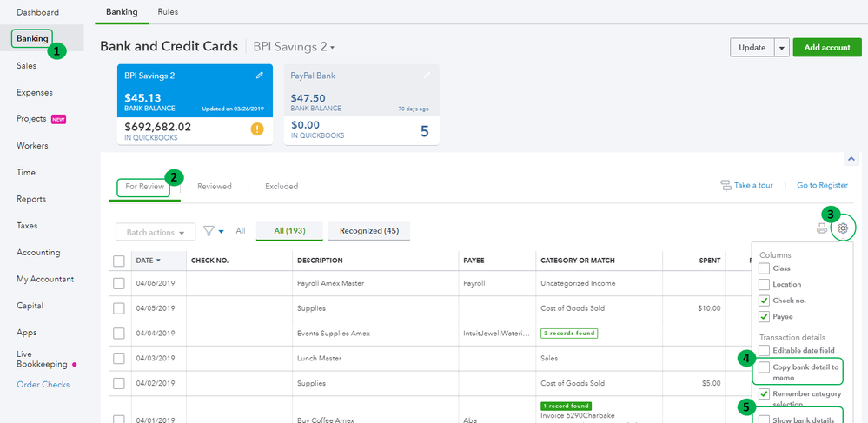Enable the Class column checkbox
Image resolution: width=868 pixels, height=423 pixels.
(764, 268)
